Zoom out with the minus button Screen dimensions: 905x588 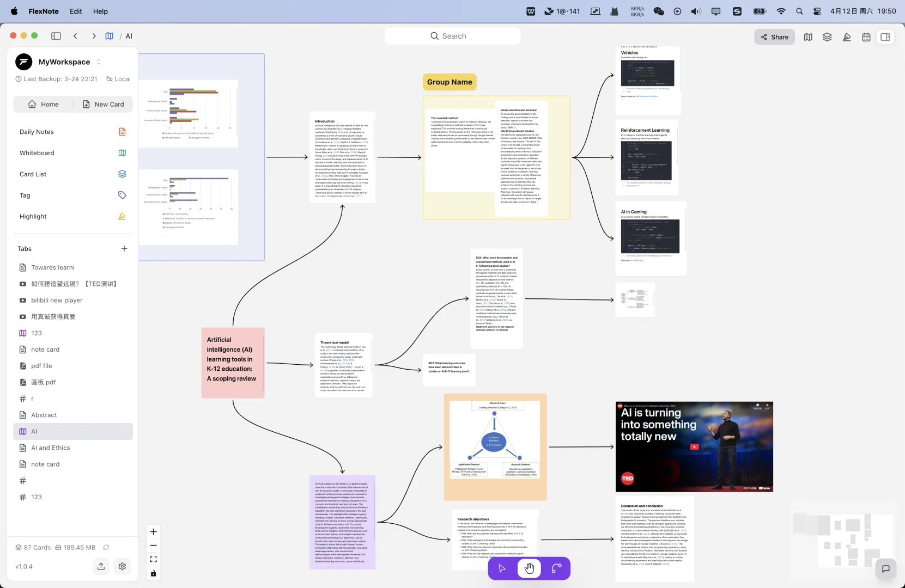point(154,546)
